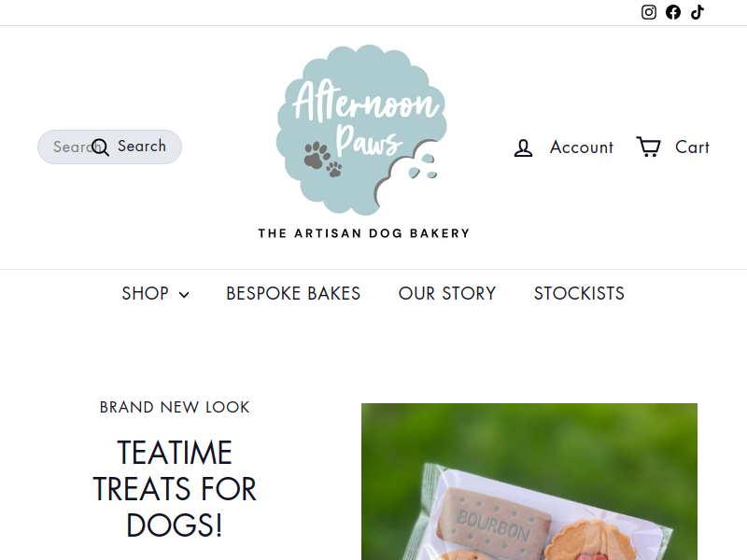Click the Cart text link
Image resolution: width=747 pixels, height=560 pixels.
tap(692, 147)
